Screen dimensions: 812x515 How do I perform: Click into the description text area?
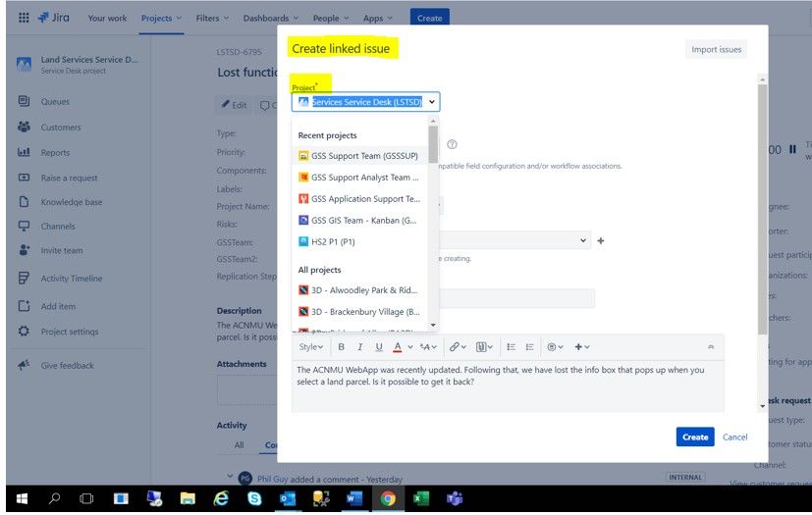[508, 387]
